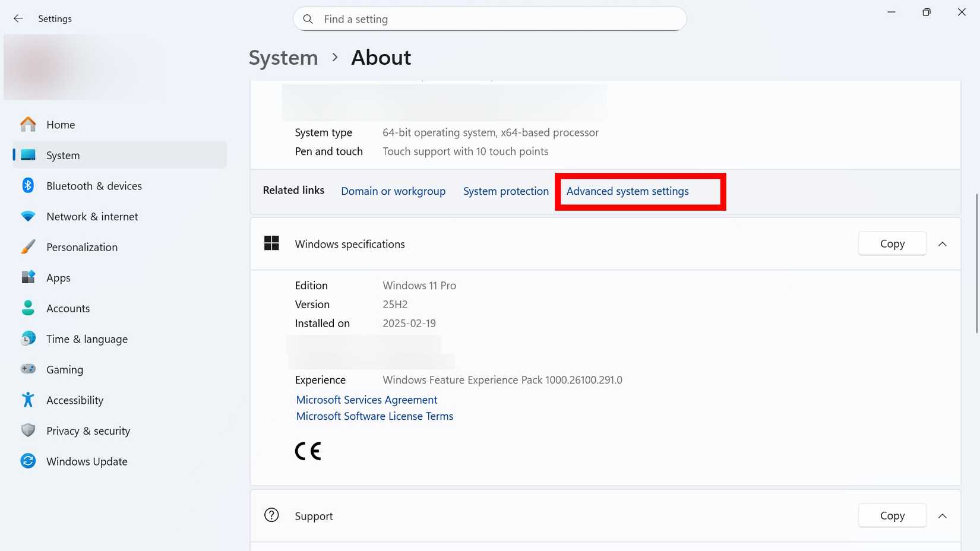Screen dimensions: 980x551
Task: Copy the Windows specifications details
Action: click(892, 243)
